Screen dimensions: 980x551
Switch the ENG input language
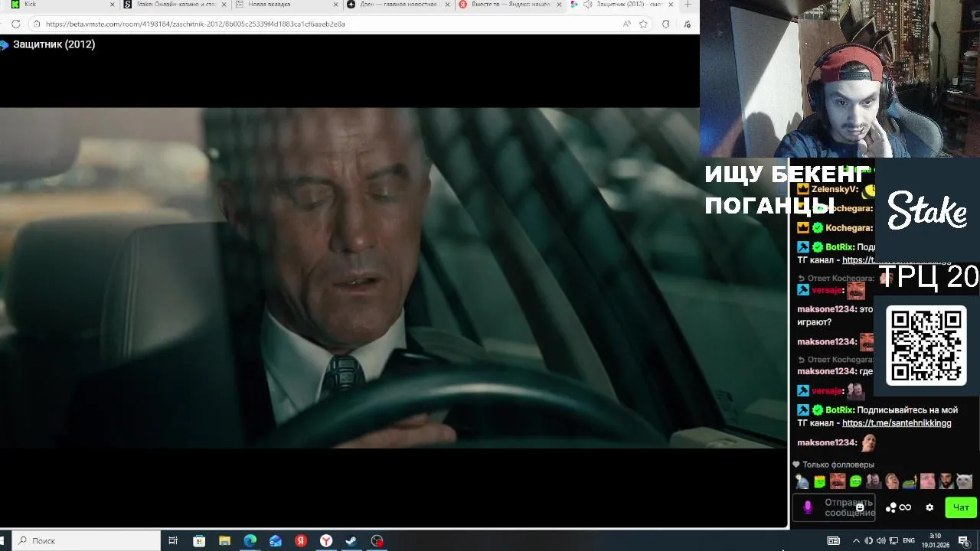pos(909,541)
